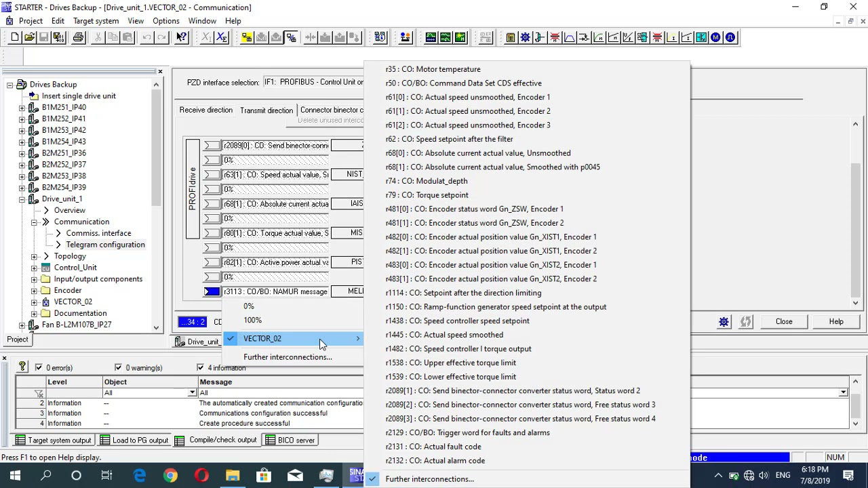Click the Print toolbar icon
Screen dimensions: 868x488
point(79,37)
